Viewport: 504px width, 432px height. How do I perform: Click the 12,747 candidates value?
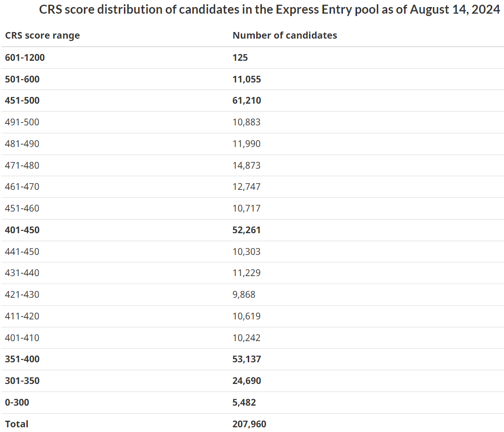(x=246, y=187)
